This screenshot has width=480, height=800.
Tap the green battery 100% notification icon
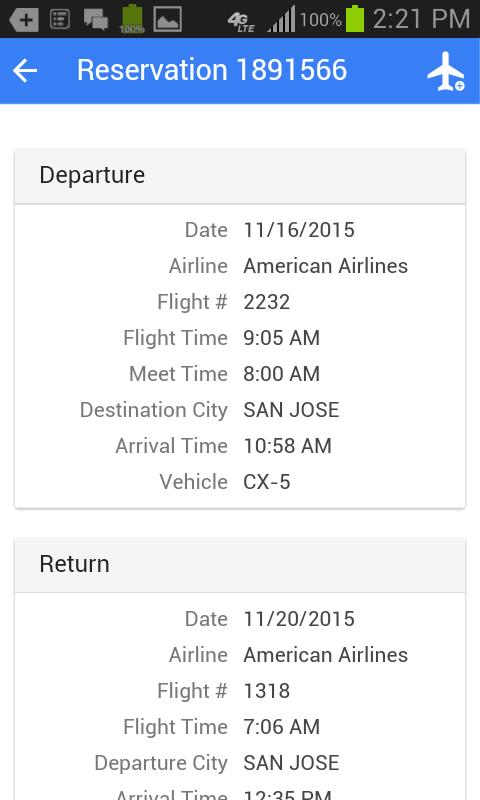pyautogui.click(x=132, y=19)
